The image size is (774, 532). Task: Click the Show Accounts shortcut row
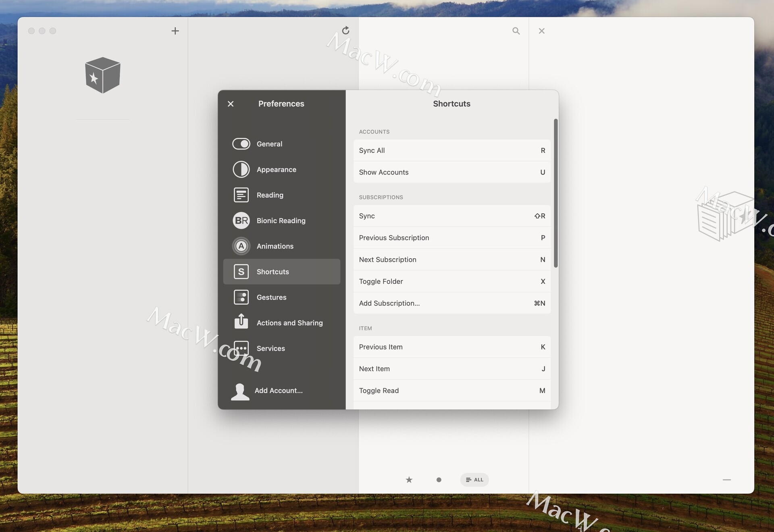tap(451, 172)
